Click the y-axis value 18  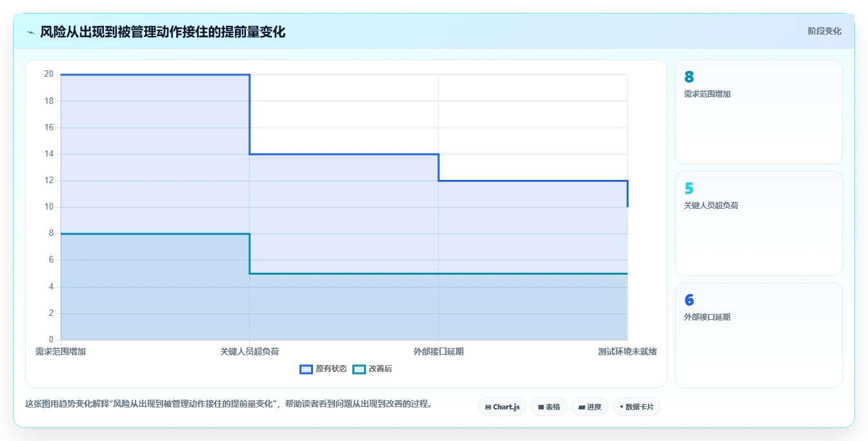[x=48, y=101]
